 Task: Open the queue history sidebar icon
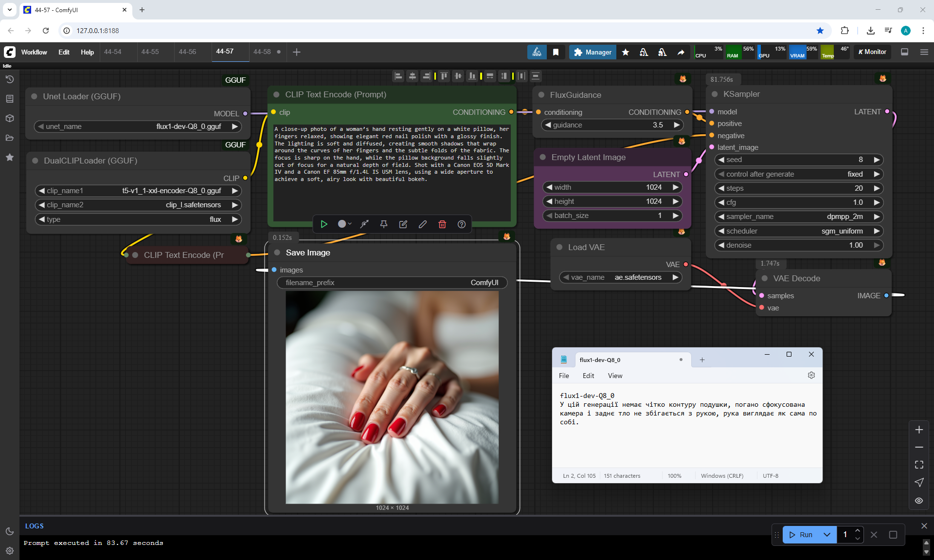pos(9,79)
